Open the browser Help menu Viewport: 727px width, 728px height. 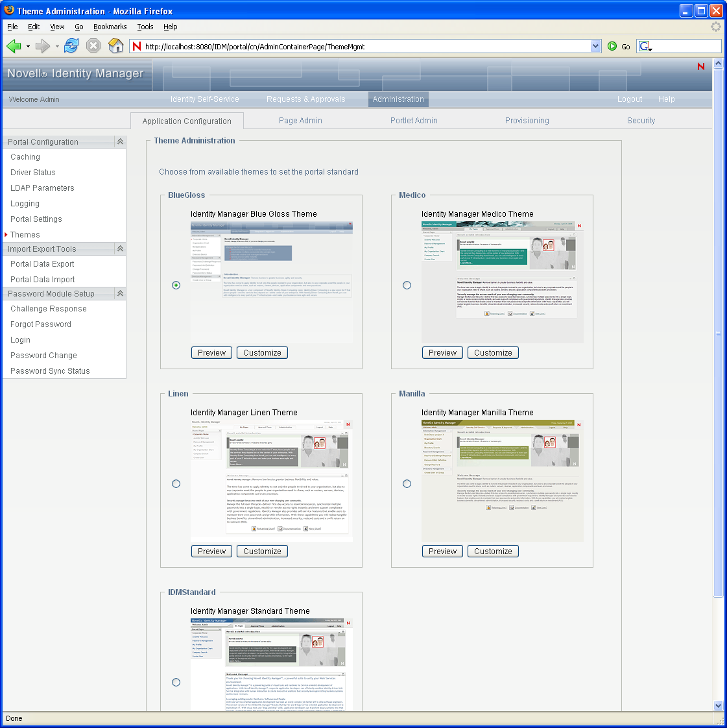(171, 27)
